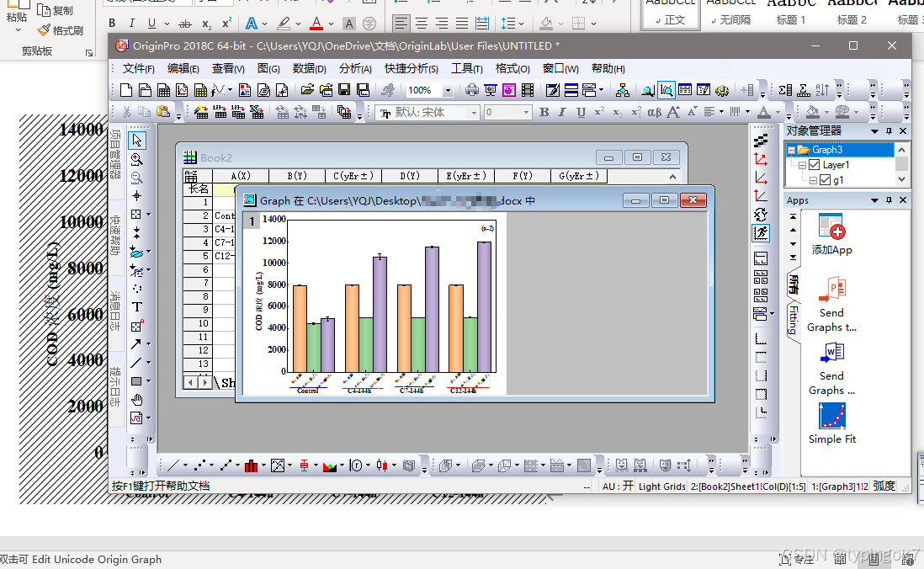Click the Paste icon in Origin toolbar
The image size is (924, 569).
[x=163, y=112]
